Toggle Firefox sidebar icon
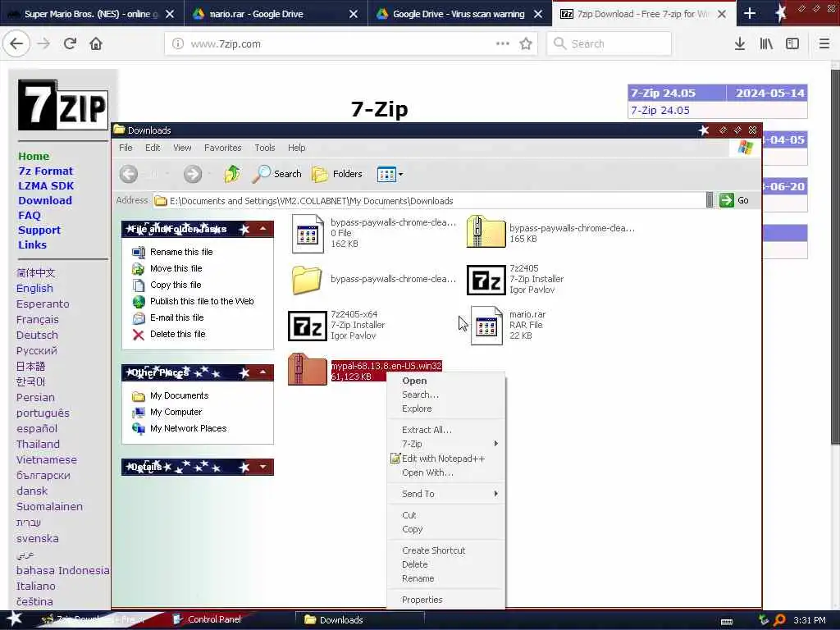The width and height of the screenshot is (840, 630). click(x=792, y=44)
